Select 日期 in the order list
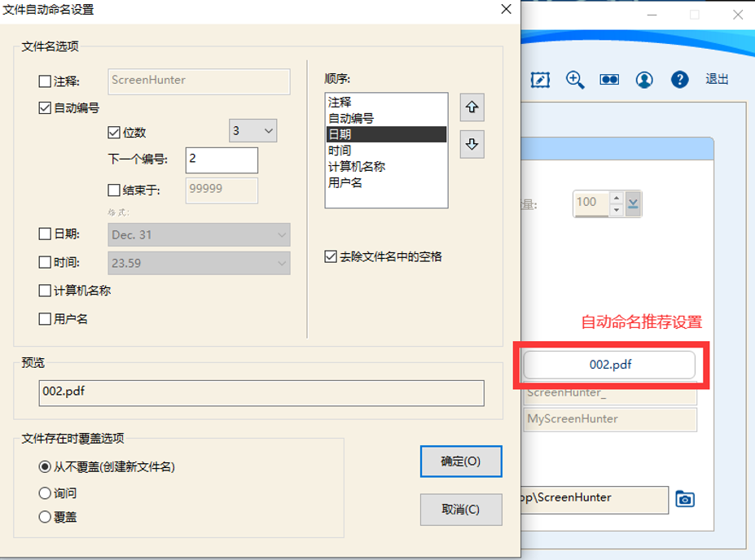The image size is (755, 560). (x=386, y=134)
